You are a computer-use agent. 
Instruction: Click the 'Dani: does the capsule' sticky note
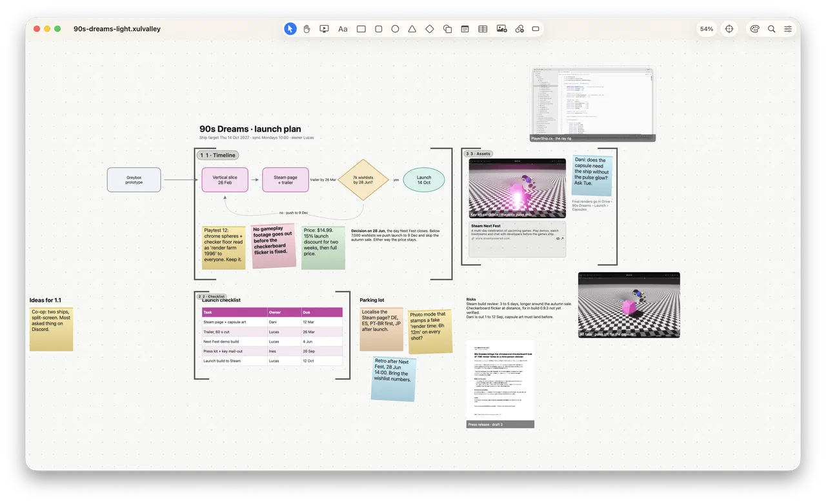[592, 176]
